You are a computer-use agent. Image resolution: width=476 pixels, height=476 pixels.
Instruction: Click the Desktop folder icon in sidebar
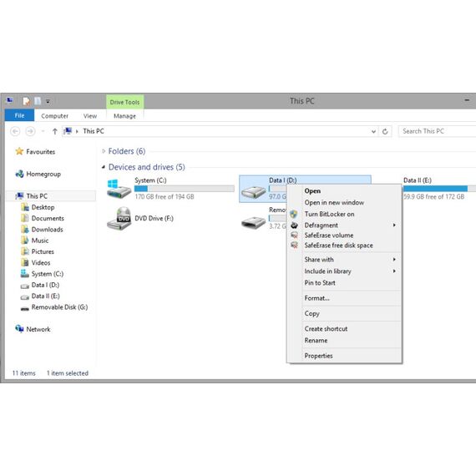pyautogui.click(x=25, y=207)
